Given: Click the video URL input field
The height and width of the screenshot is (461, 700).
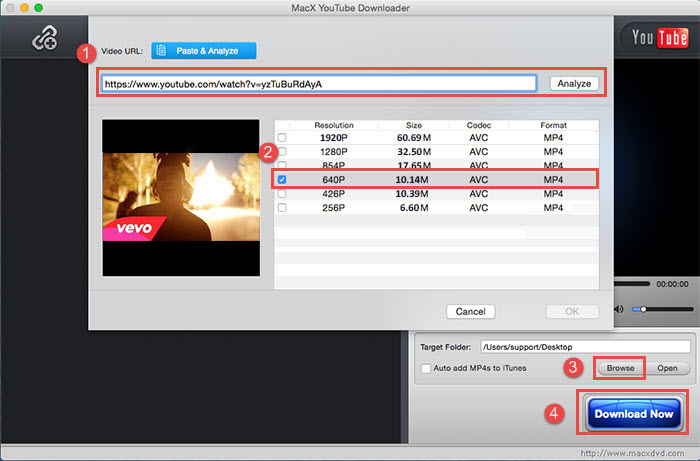Looking at the screenshot, I should (319, 84).
